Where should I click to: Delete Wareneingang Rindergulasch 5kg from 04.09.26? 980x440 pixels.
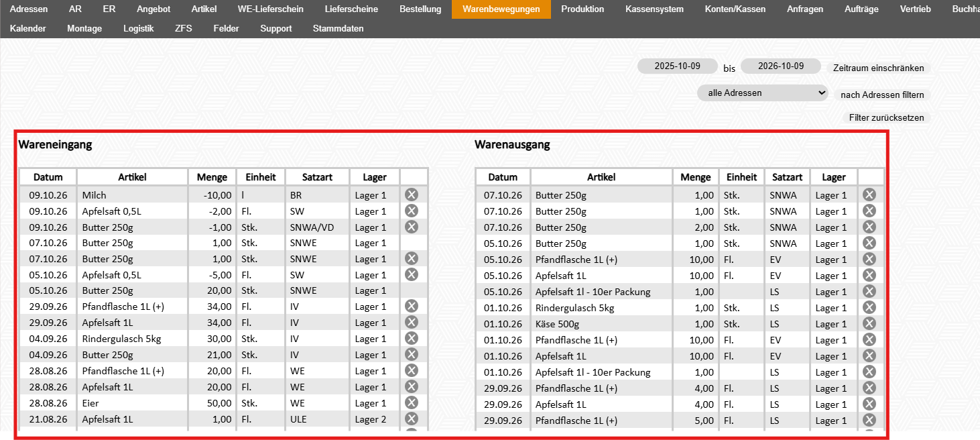point(412,339)
